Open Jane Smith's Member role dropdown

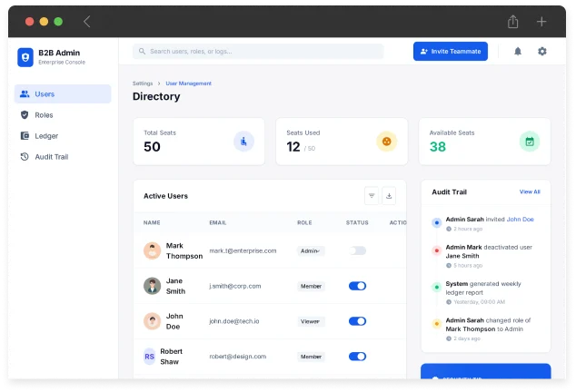(x=311, y=286)
